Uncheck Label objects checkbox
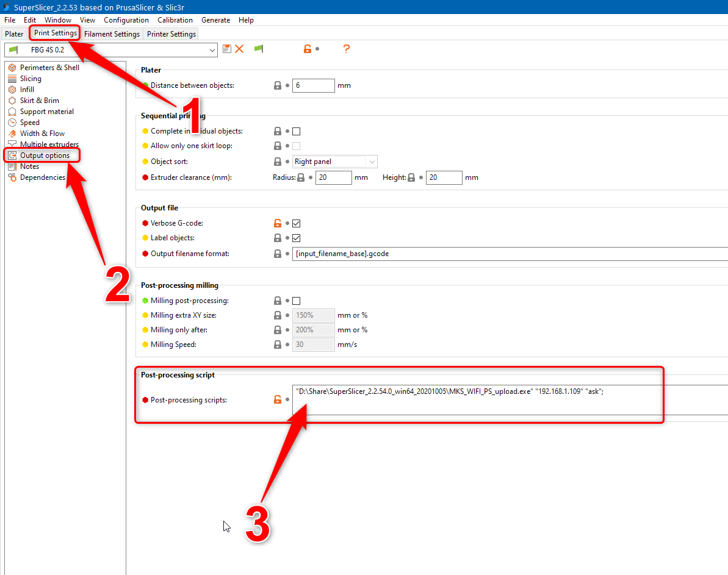The image size is (728, 575). click(x=296, y=238)
